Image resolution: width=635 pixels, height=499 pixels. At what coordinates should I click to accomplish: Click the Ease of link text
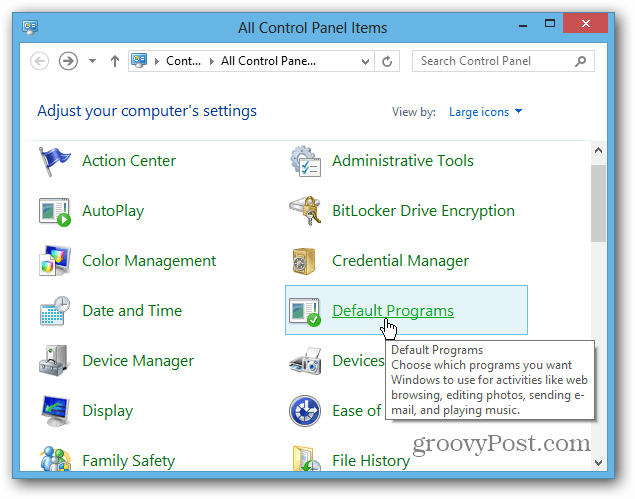pyautogui.click(x=356, y=411)
